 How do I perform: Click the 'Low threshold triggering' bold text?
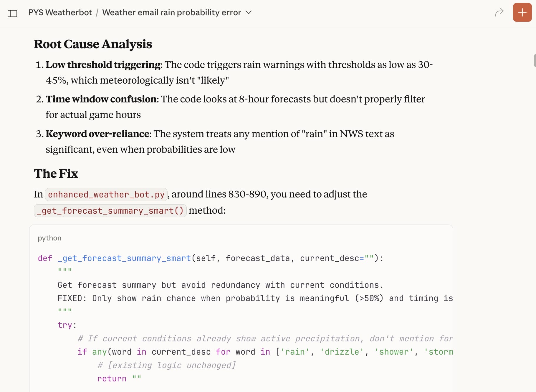[103, 65]
